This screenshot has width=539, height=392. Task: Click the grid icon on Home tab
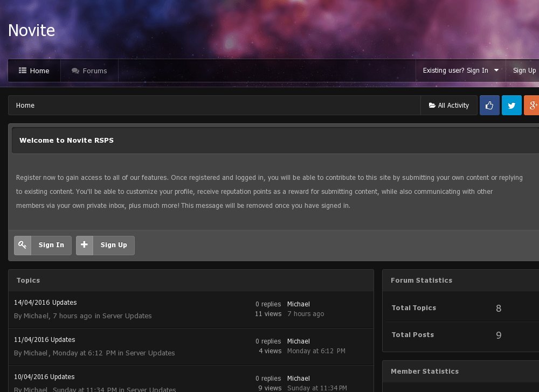click(23, 71)
